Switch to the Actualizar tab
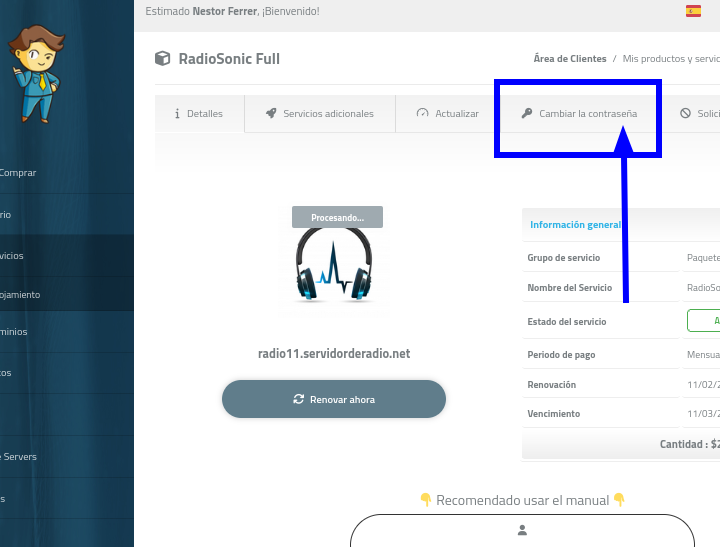Image resolution: width=720 pixels, height=547 pixels. (448, 113)
